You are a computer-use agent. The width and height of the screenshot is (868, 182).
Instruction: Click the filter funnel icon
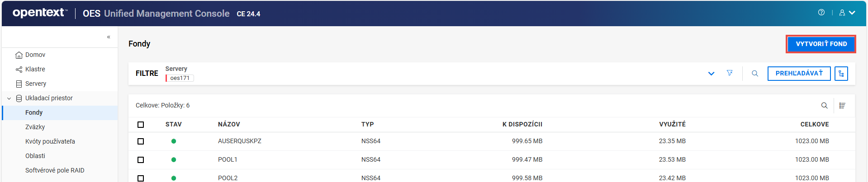pyautogui.click(x=730, y=73)
